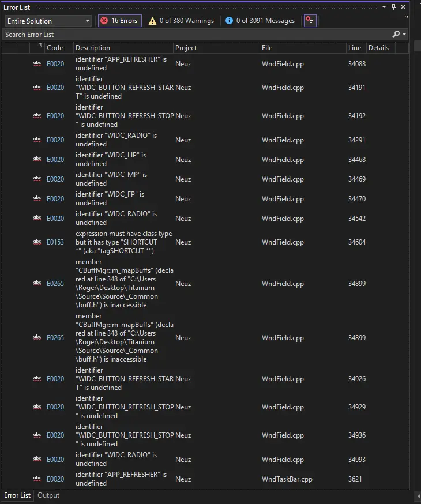Click the column filter icon left of Code

coord(40,46)
